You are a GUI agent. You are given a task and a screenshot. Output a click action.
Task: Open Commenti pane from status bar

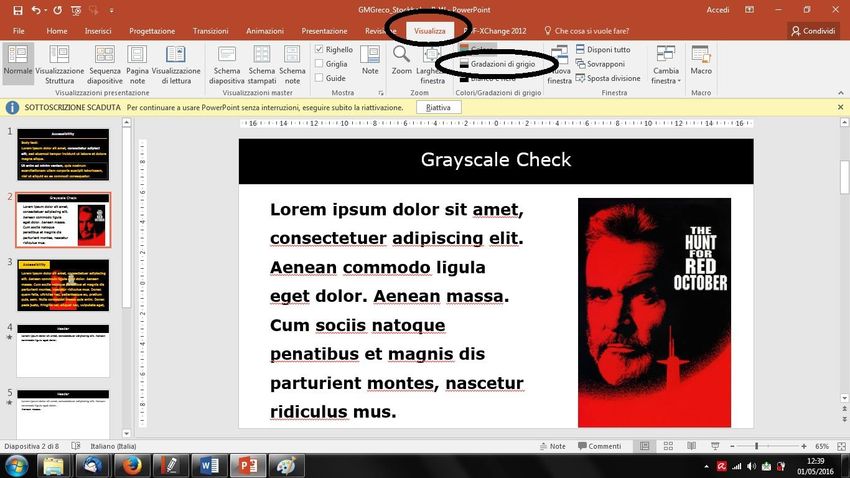click(599, 446)
